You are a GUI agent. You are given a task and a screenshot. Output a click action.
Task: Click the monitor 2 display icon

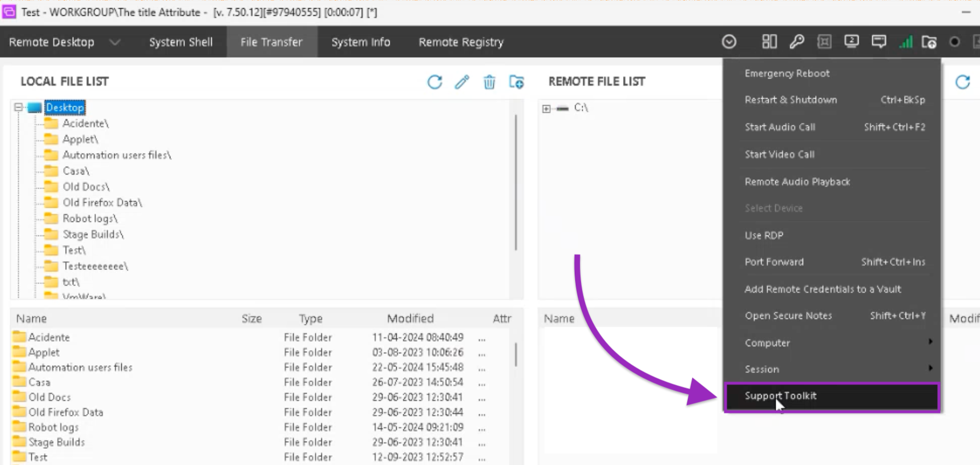(x=851, y=41)
